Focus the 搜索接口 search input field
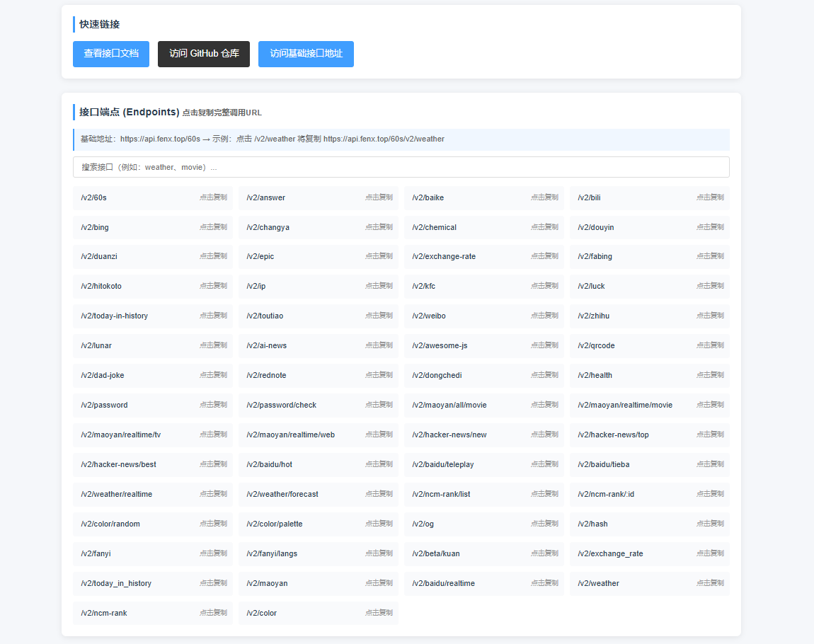814x644 pixels. pos(401,167)
